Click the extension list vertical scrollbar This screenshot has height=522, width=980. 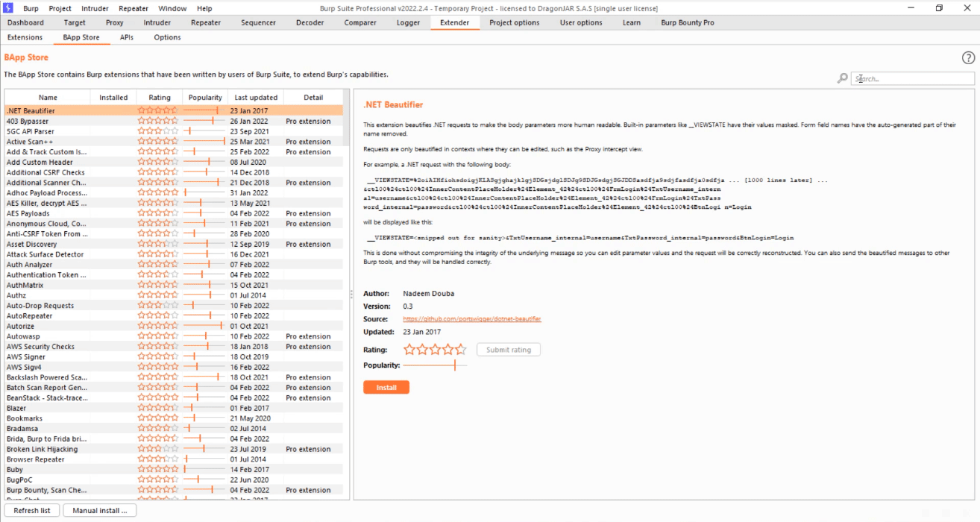346,295
